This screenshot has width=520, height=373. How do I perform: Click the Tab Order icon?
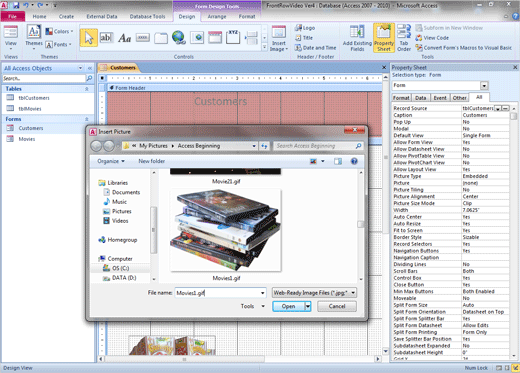point(404,38)
